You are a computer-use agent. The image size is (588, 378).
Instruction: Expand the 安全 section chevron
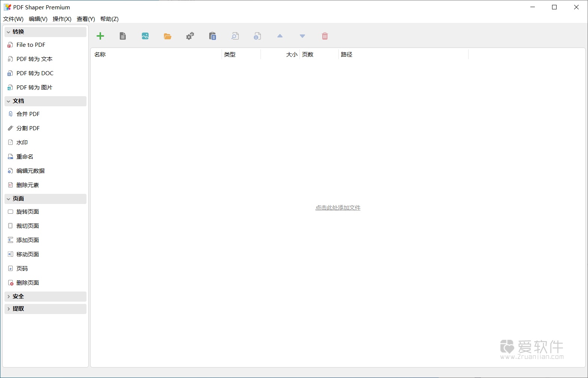8,296
